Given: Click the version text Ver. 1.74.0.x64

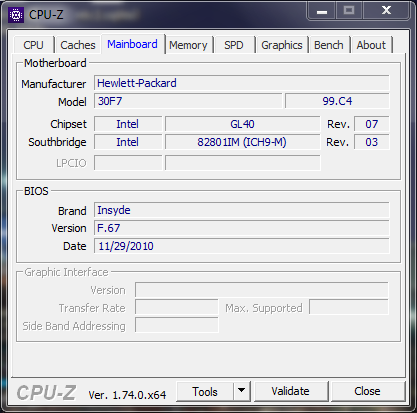Looking at the screenshot, I should [127, 395].
